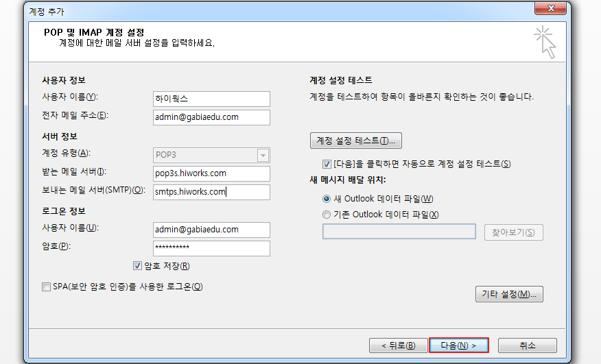Click the 찾아보기 browse button
This screenshot has width=601, height=364.
pos(514,232)
